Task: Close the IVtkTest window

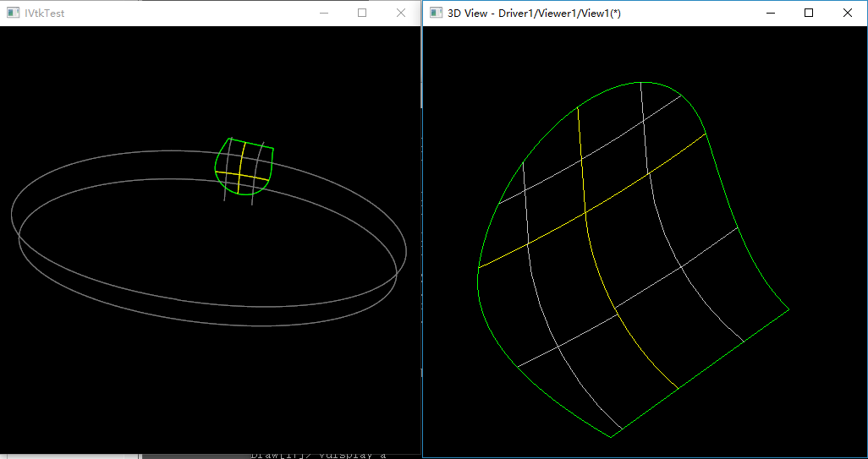Action: point(401,14)
